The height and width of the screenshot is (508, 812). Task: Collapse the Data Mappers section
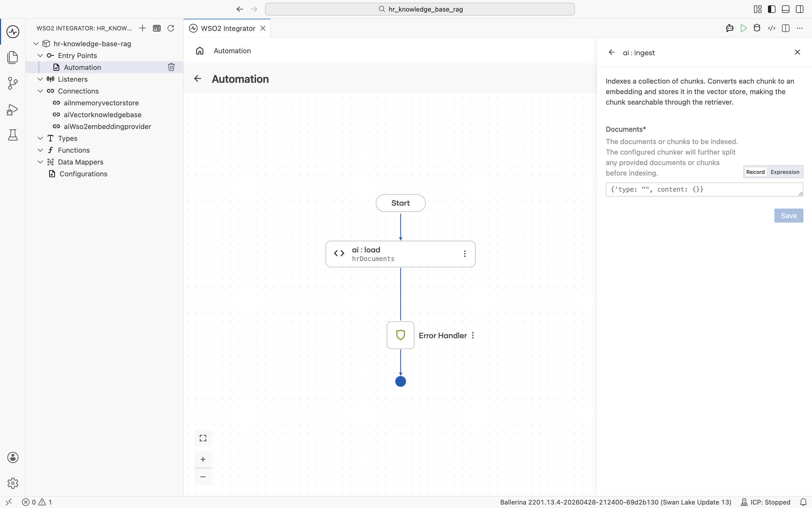pos(40,162)
